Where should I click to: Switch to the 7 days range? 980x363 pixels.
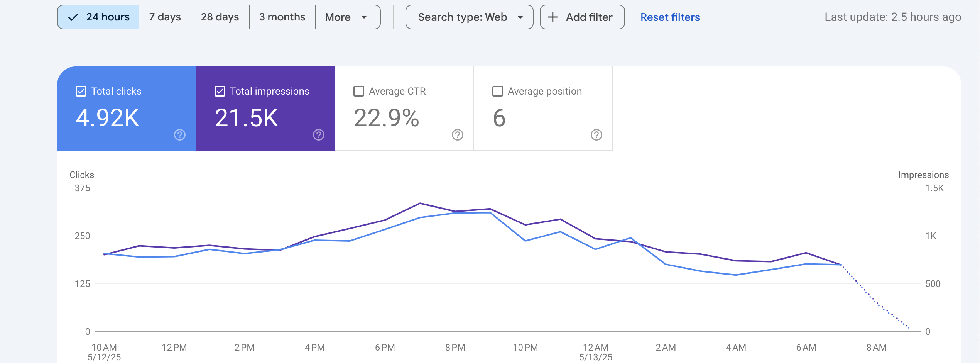point(165,17)
